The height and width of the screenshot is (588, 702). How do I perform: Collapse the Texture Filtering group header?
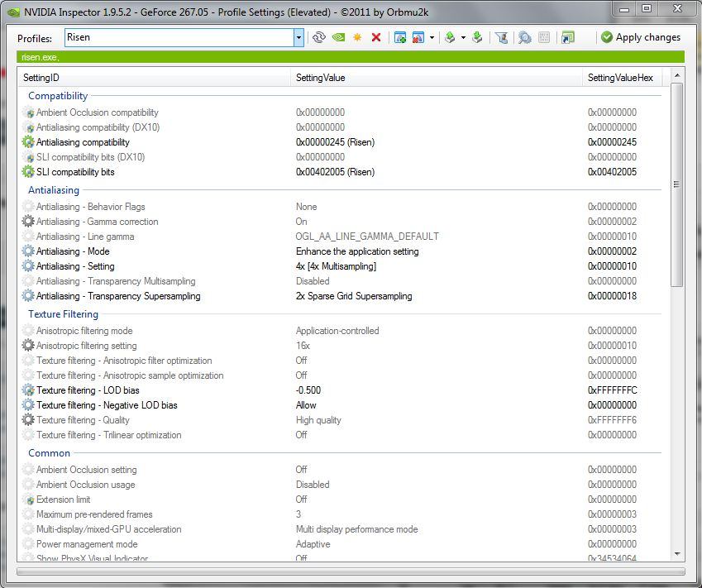[x=63, y=314]
